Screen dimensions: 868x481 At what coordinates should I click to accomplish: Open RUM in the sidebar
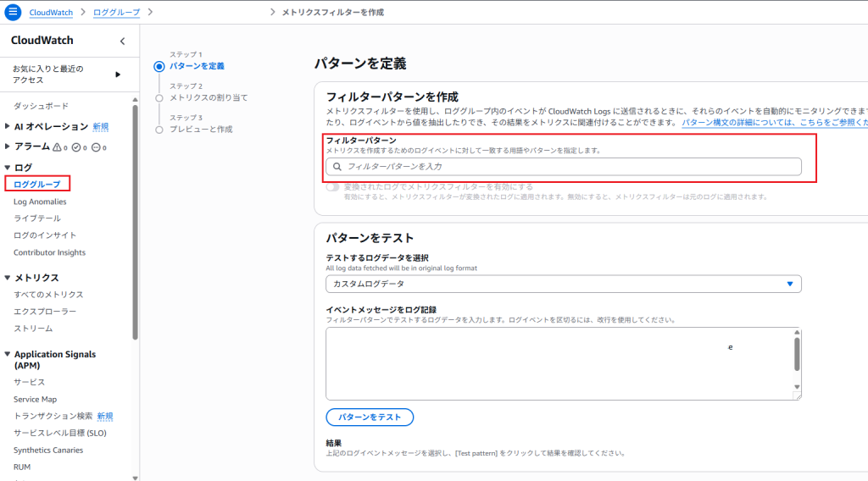[x=22, y=467]
